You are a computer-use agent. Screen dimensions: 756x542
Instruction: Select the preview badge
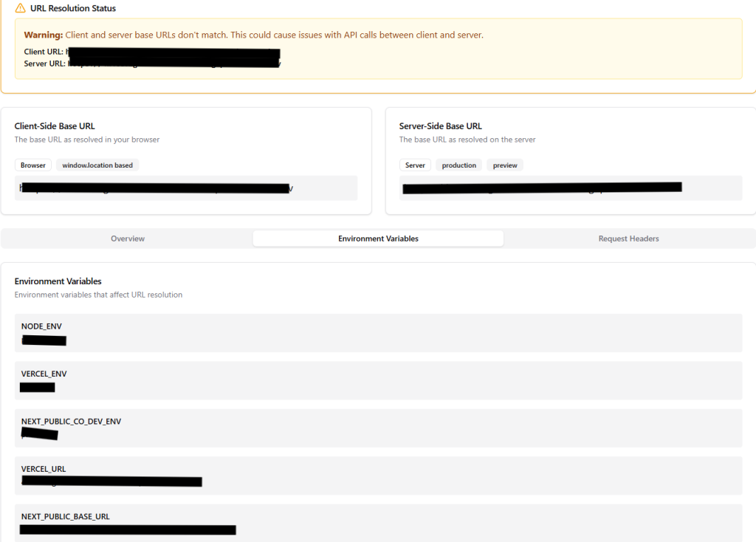505,165
